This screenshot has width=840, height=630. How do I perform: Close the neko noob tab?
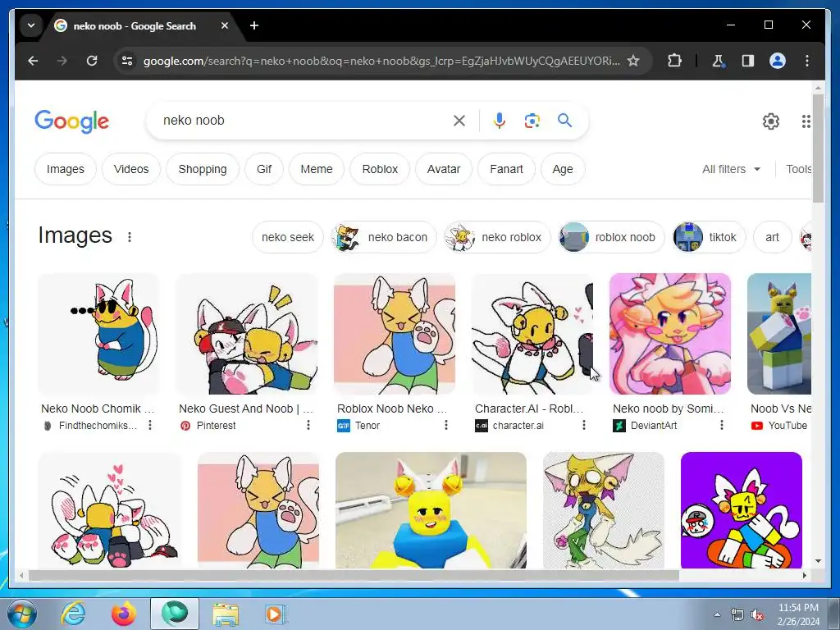[x=225, y=25]
